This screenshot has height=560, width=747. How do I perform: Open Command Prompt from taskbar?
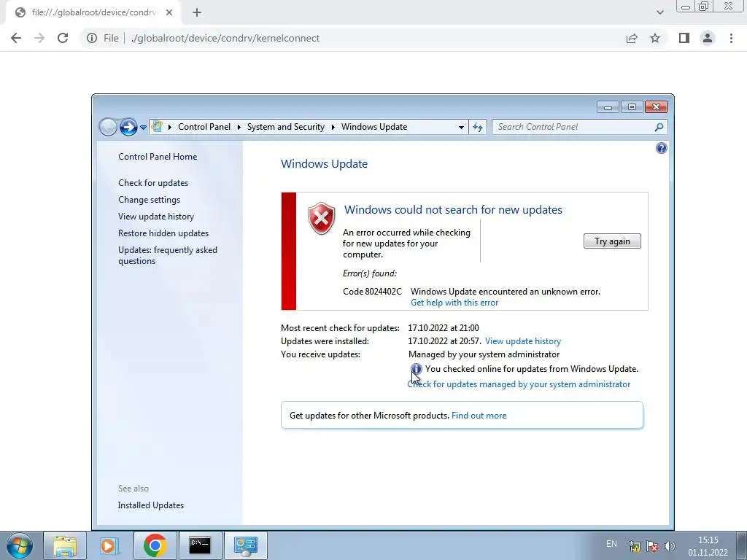pyautogui.click(x=200, y=545)
